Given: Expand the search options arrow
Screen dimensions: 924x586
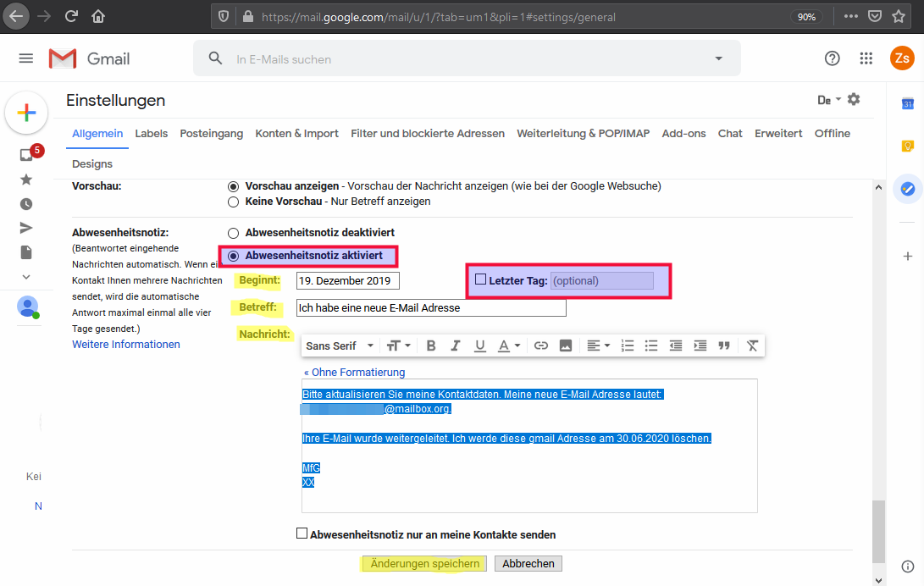Looking at the screenshot, I should click(x=718, y=58).
